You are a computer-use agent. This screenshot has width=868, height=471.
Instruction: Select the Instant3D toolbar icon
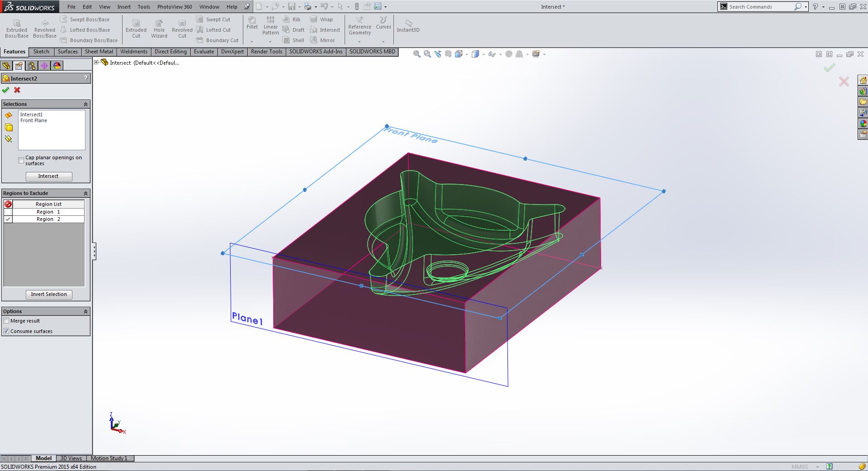[x=408, y=25]
